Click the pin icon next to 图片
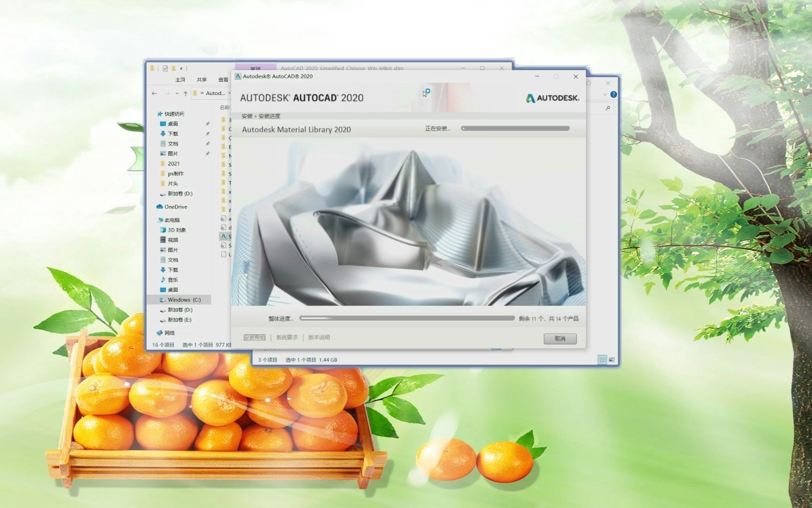Screen dimensions: 812x508 pos(207,153)
